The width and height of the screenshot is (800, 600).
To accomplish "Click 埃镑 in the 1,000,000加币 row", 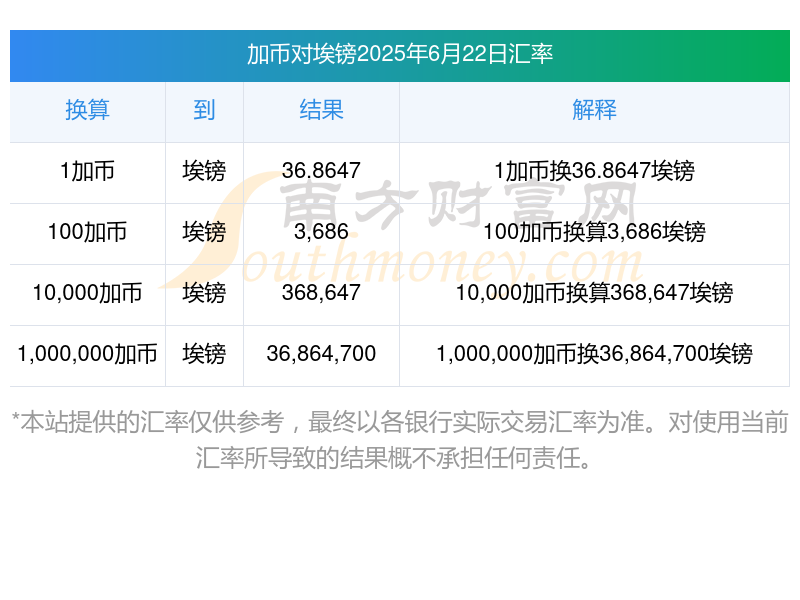I will coord(204,354).
